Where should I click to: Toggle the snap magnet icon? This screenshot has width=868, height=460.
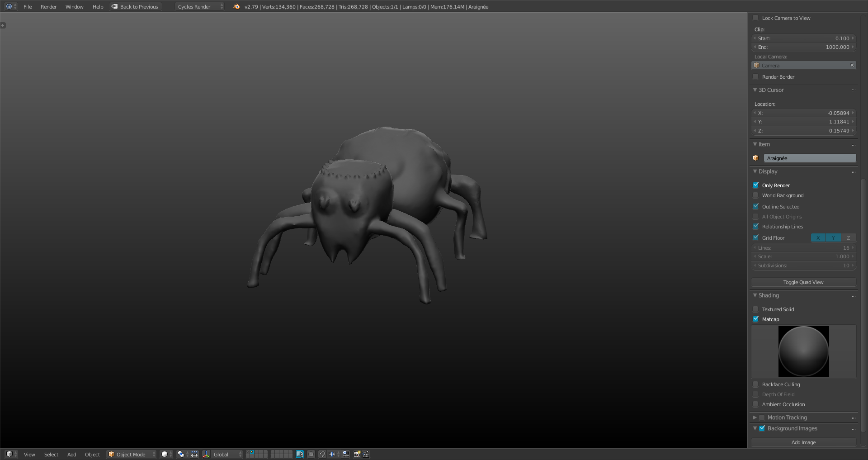tap(322, 454)
